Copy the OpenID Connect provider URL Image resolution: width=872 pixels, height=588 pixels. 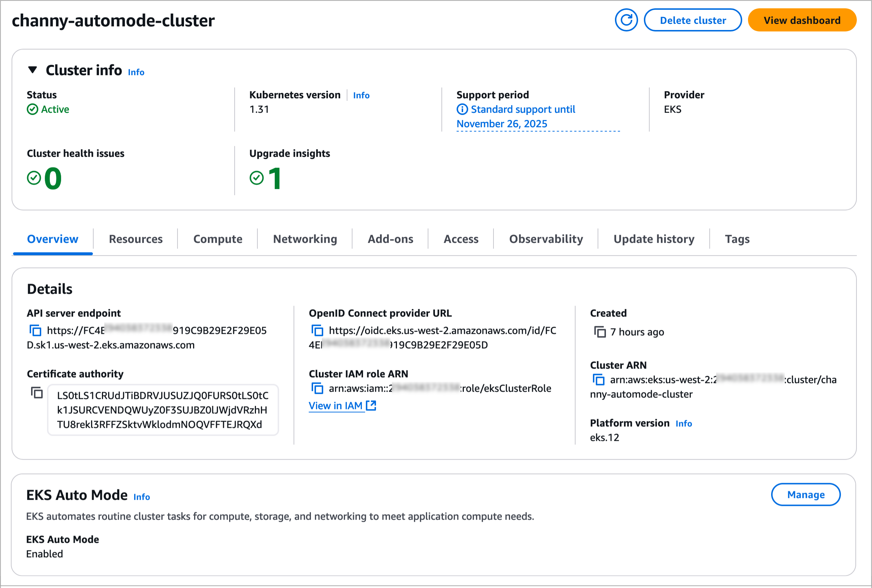pyautogui.click(x=317, y=331)
